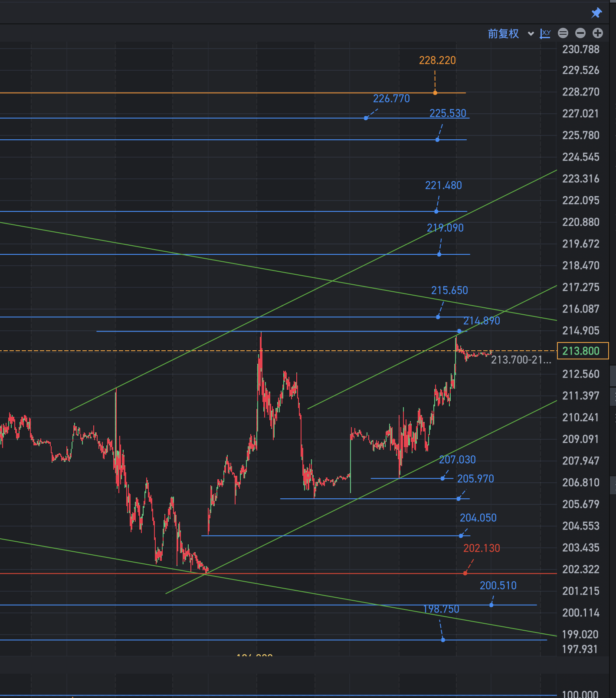Select the 200.510 price line label
This screenshot has height=698, width=616.
(498, 586)
